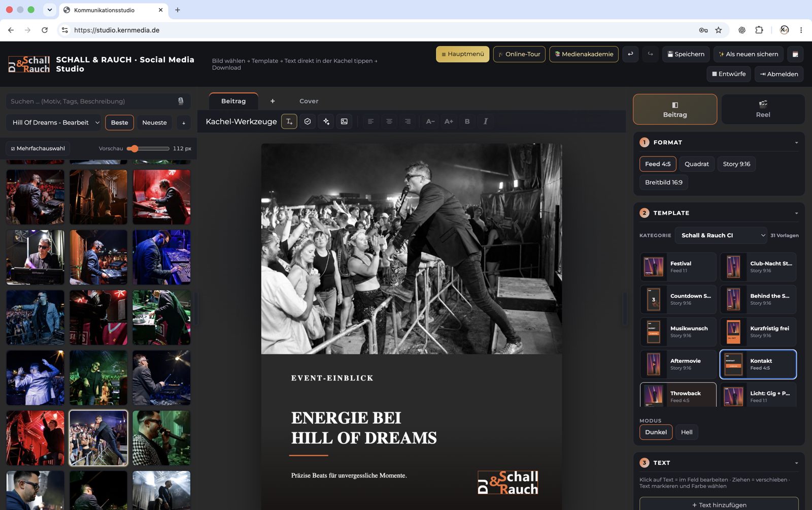This screenshot has height=510, width=812.
Task: Select Feed 4:5 format
Action: 658,164
